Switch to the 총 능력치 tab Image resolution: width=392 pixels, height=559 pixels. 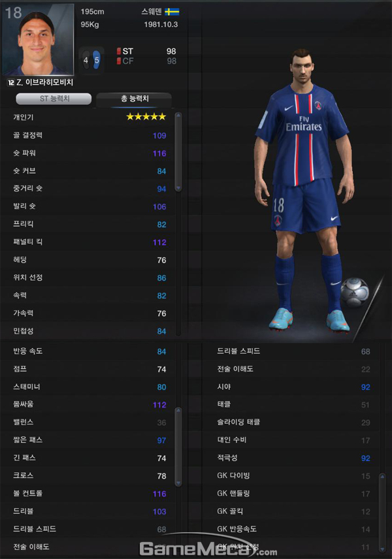(x=135, y=99)
